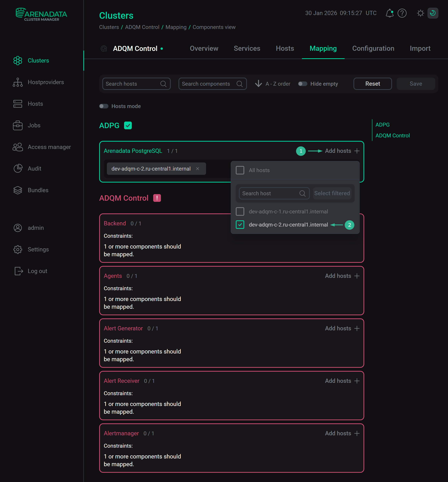This screenshot has height=482, width=448.
Task: Open help using the question mark icon
Action: coord(402,13)
